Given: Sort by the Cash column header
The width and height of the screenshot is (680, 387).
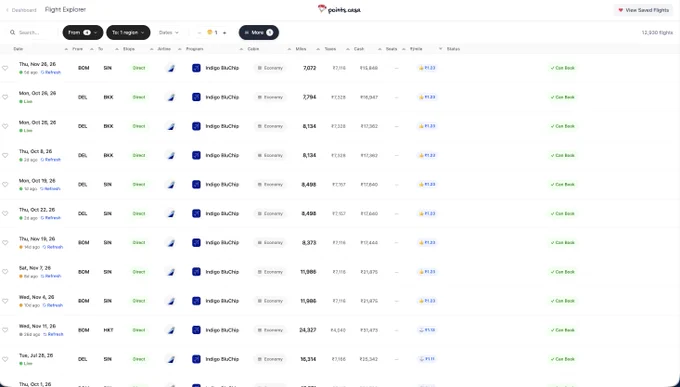Looking at the screenshot, I should click(359, 49).
